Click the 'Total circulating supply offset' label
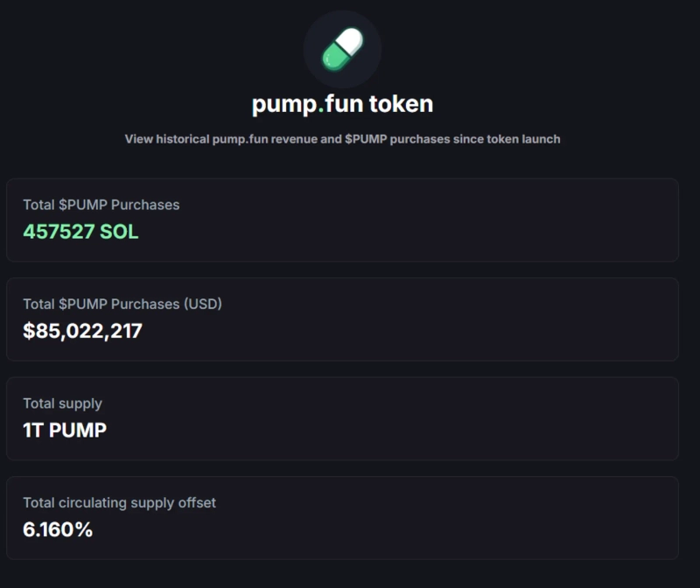The width and height of the screenshot is (700, 588). coord(119,502)
